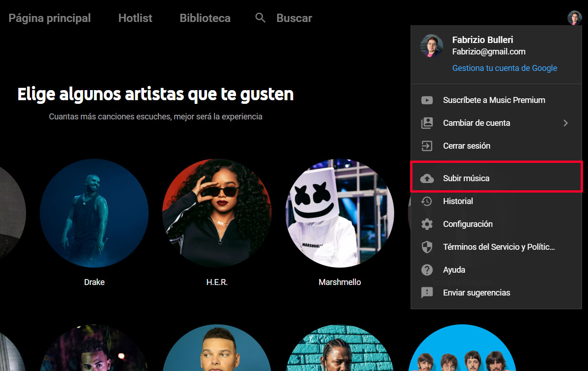The image size is (588, 371).
Task: Click the Buscar search field
Action: point(294,18)
